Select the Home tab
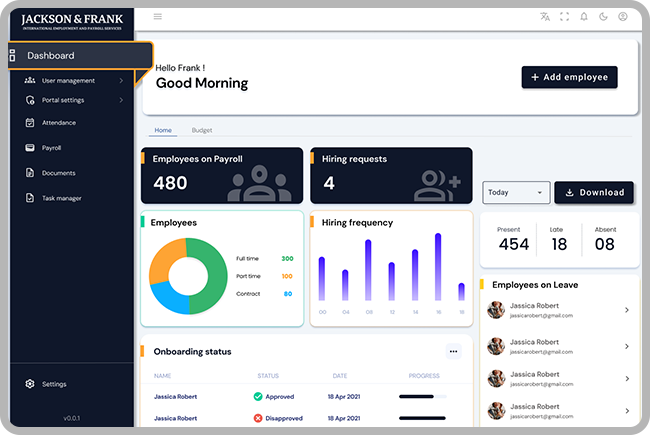 click(x=162, y=131)
